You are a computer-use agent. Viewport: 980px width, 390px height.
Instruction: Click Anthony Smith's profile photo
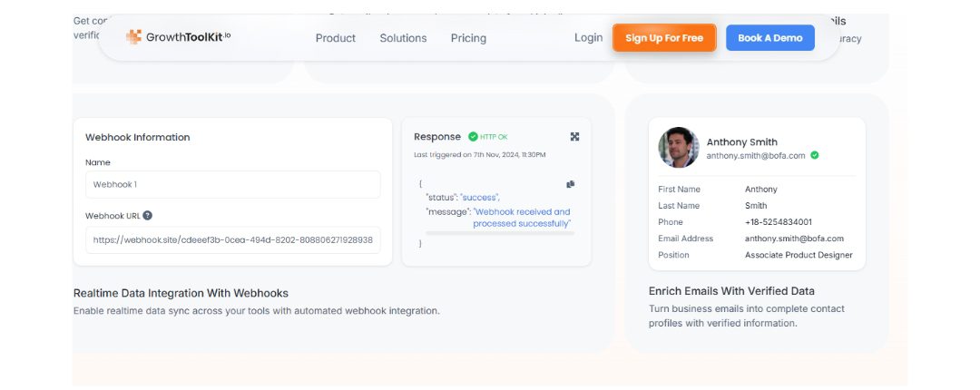point(678,148)
